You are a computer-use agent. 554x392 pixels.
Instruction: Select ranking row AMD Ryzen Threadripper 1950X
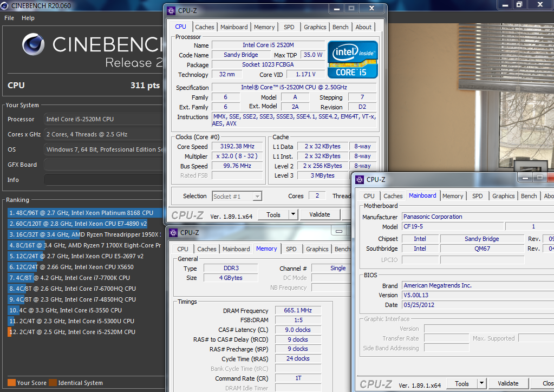click(85, 234)
